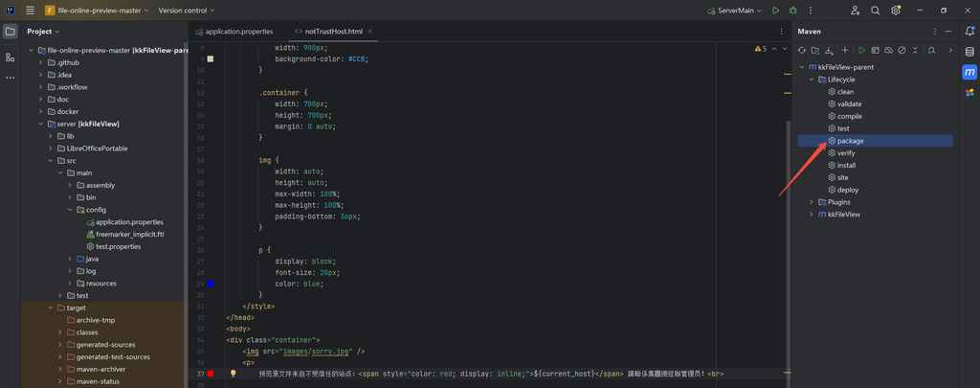Expand the java folder

click(x=70, y=259)
